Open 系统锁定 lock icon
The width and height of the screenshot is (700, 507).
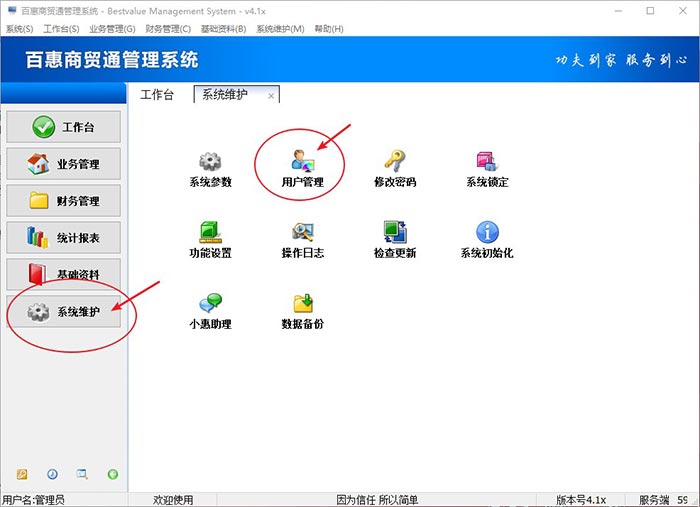(x=487, y=161)
